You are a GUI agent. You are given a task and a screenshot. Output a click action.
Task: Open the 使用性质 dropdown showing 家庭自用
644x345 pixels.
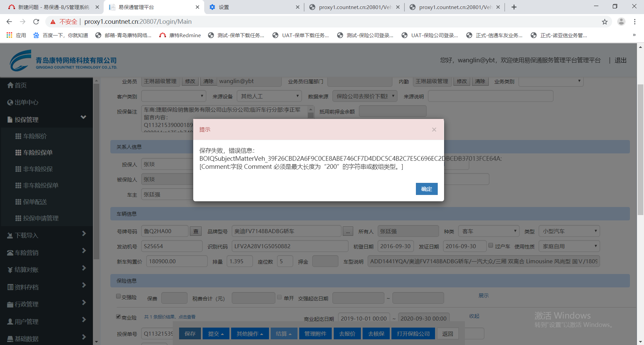569,246
